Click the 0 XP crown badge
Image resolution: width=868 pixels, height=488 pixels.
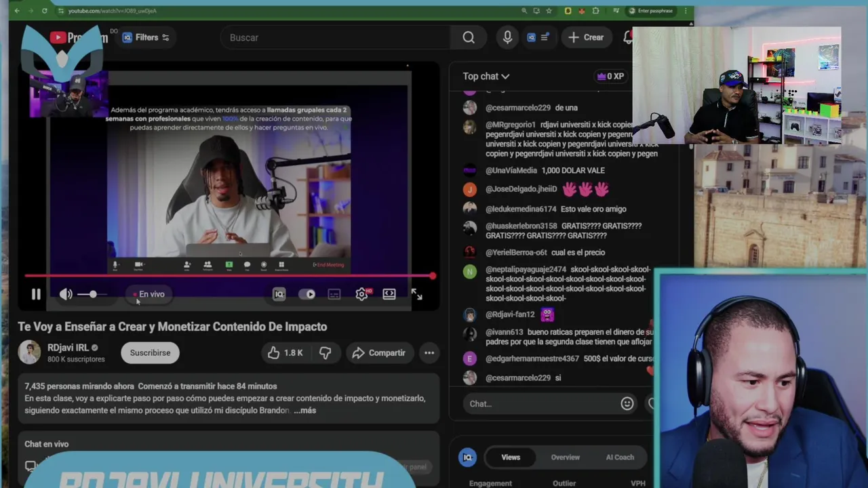tap(610, 76)
